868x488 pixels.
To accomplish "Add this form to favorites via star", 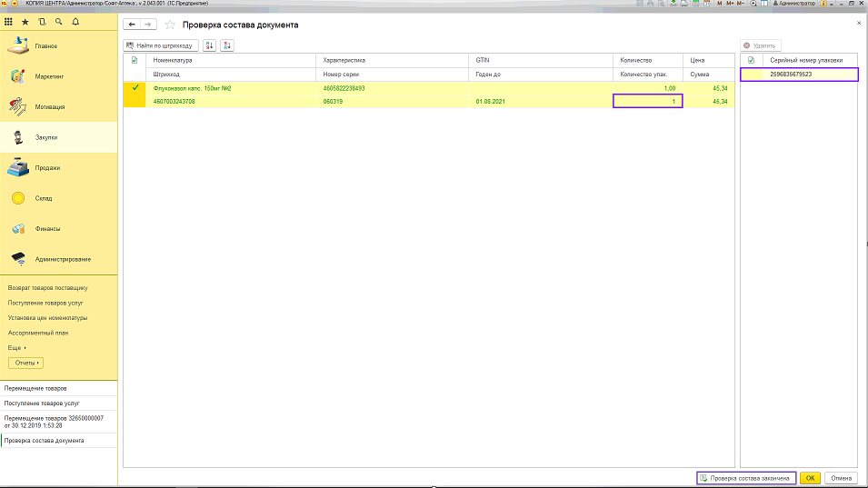I will pos(170,25).
